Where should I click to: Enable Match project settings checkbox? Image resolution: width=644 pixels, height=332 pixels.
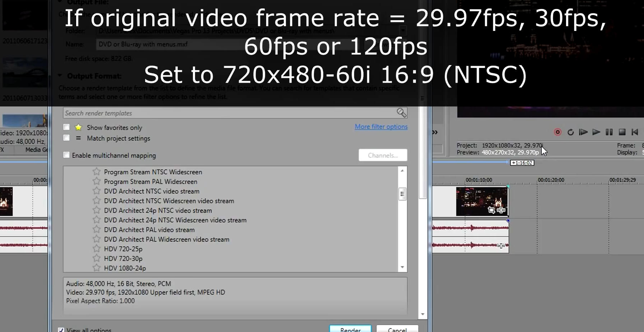point(66,138)
